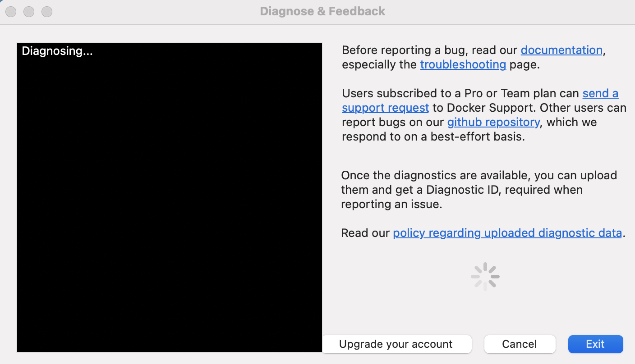Click the gray zoom window button
The image size is (635, 364).
tap(47, 12)
